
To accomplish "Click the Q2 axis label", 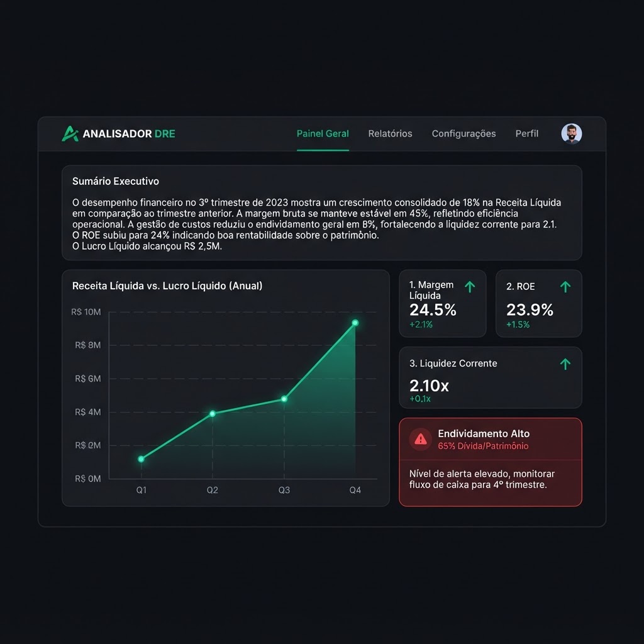I will 213,490.
